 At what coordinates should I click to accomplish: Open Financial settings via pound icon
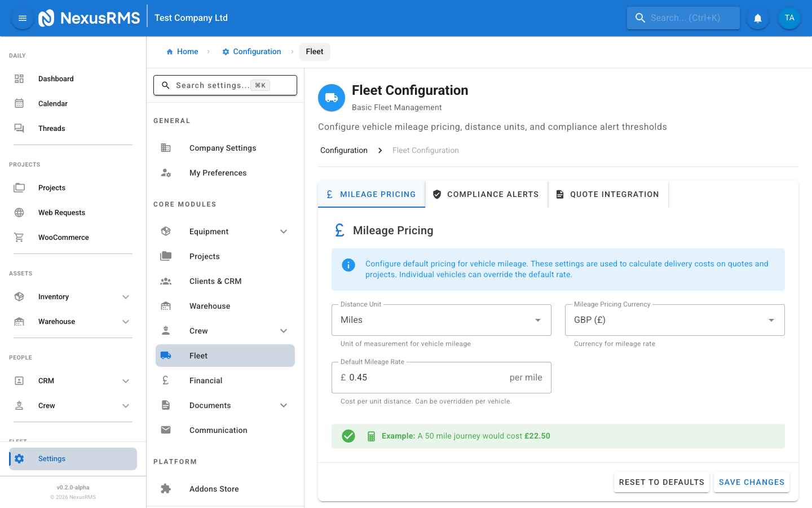(x=165, y=380)
